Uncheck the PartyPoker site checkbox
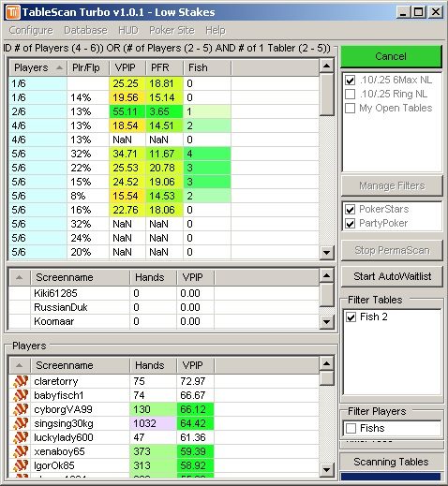This screenshot has width=448, height=486. coord(351,223)
